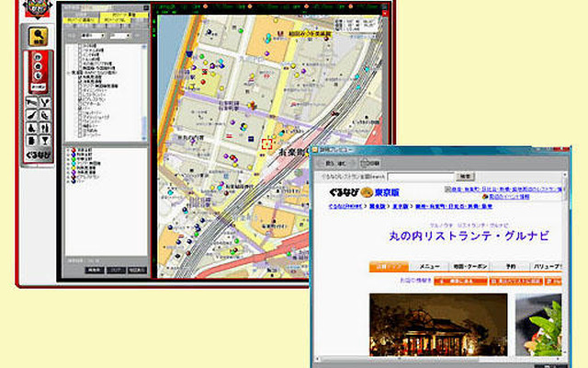Open the right dropdown above category tree
The height and width of the screenshot is (368, 588).
click(x=119, y=36)
